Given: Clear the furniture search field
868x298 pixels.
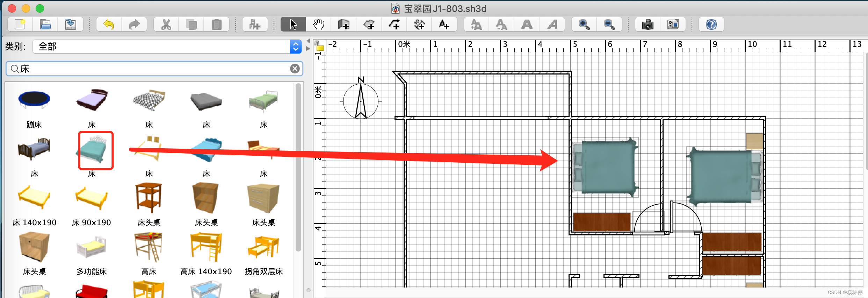Looking at the screenshot, I should [x=295, y=69].
